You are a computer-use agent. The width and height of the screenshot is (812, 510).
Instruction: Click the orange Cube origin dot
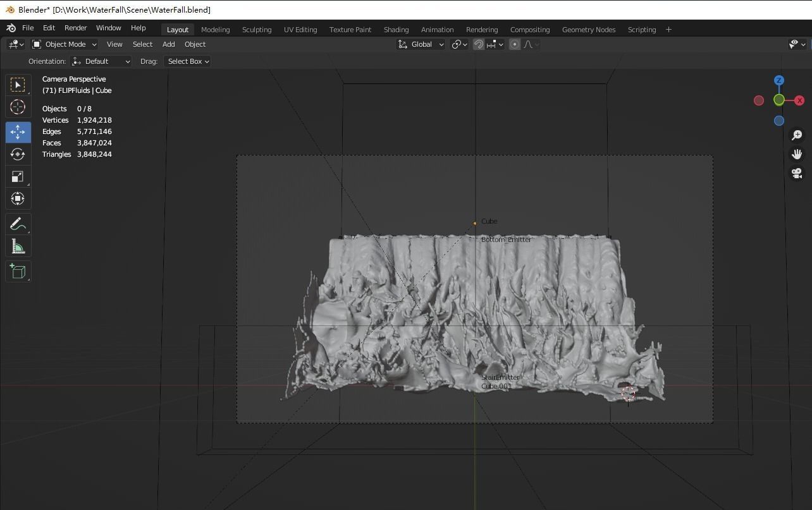point(475,223)
